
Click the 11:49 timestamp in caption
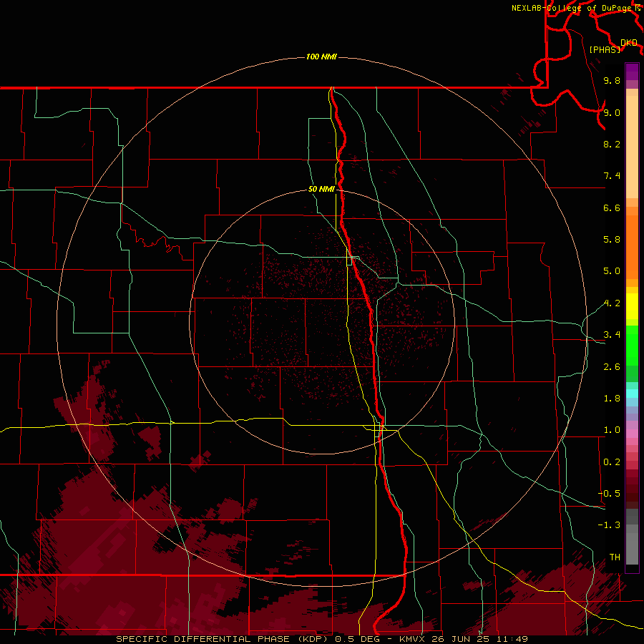(512, 639)
